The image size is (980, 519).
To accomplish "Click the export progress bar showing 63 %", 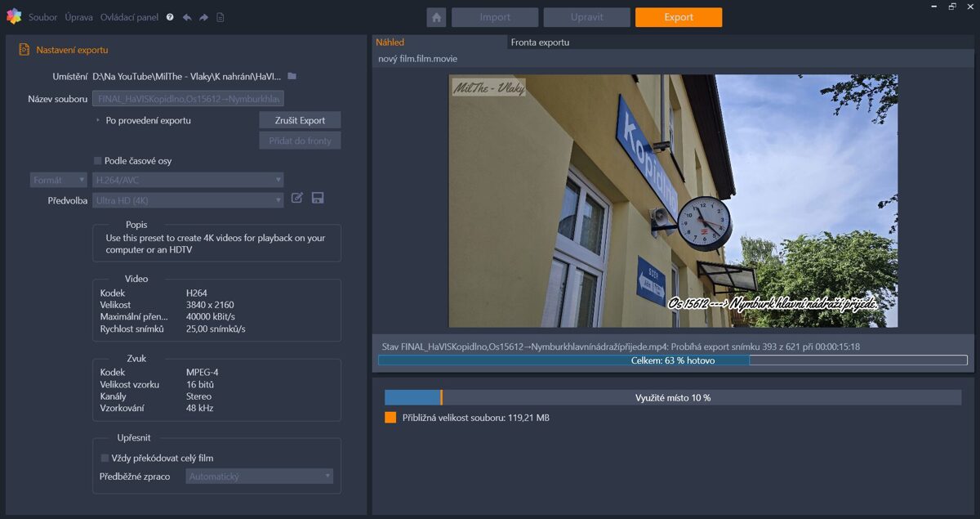I will [673, 360].
